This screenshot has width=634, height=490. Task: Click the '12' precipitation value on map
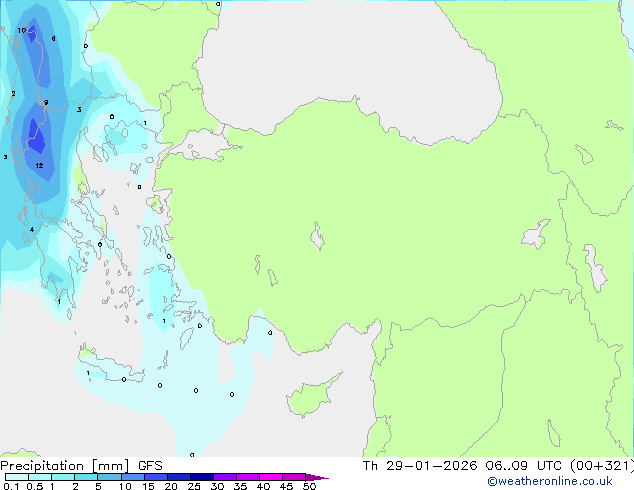point(39,165)
